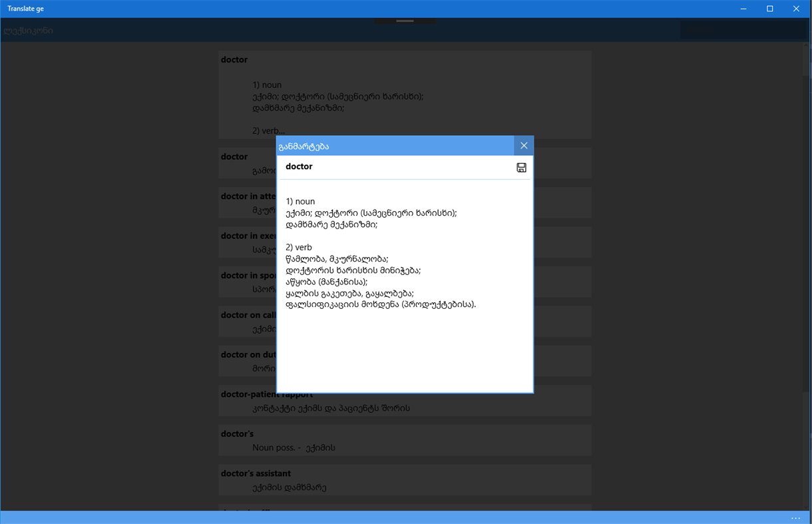Open more options with the ellipsis in the bottom bar
Viewport: 812px width, 524px height.
(x=795, y=517)
